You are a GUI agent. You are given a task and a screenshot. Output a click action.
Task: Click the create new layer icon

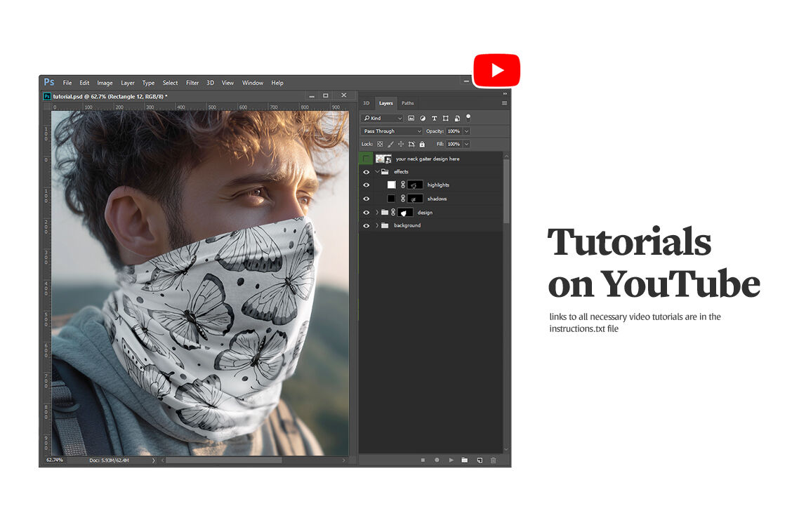click(x=480, y=460)
